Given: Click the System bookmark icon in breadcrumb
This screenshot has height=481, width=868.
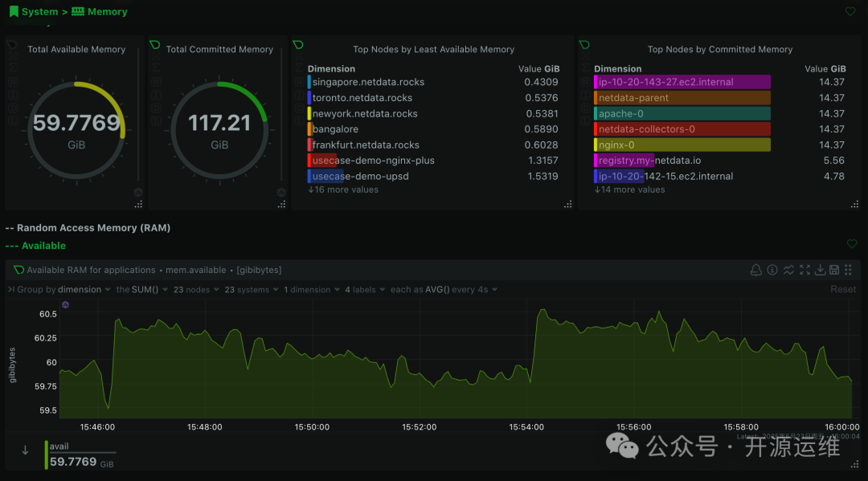Looking at the screenshot, I should click(14, 11).
